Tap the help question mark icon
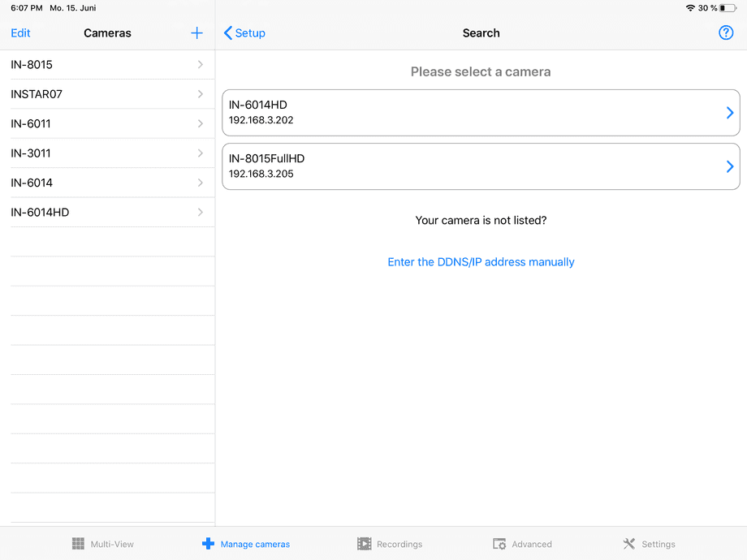Viewport: 747px width, 560px height. click(726, 32)
